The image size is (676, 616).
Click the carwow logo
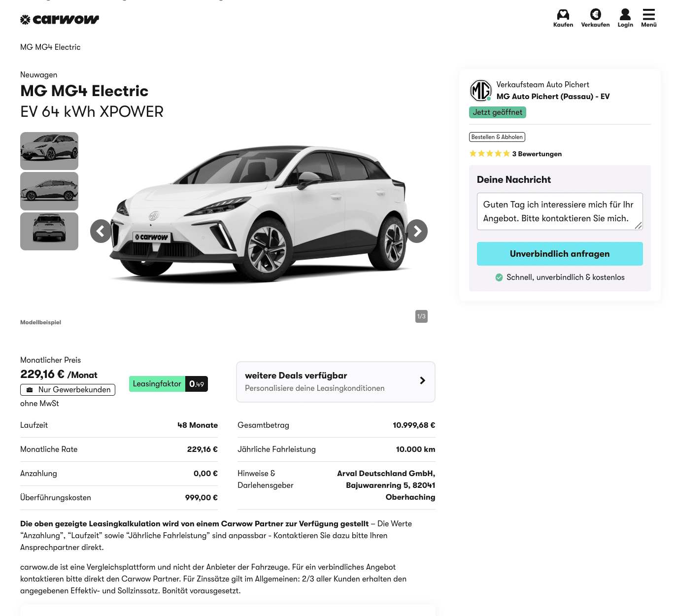(x=60, y=19)
